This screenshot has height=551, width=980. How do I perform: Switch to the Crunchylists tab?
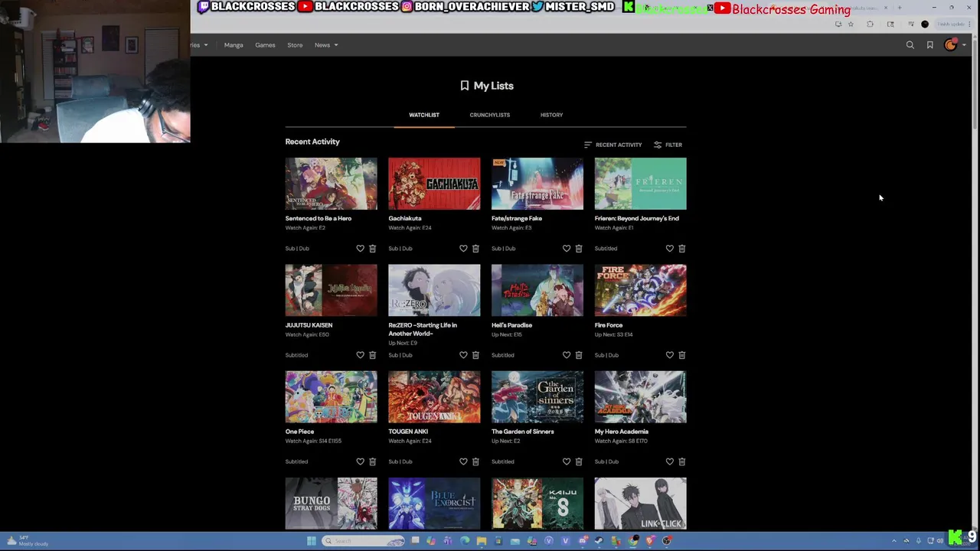click(x=490, y=115)
